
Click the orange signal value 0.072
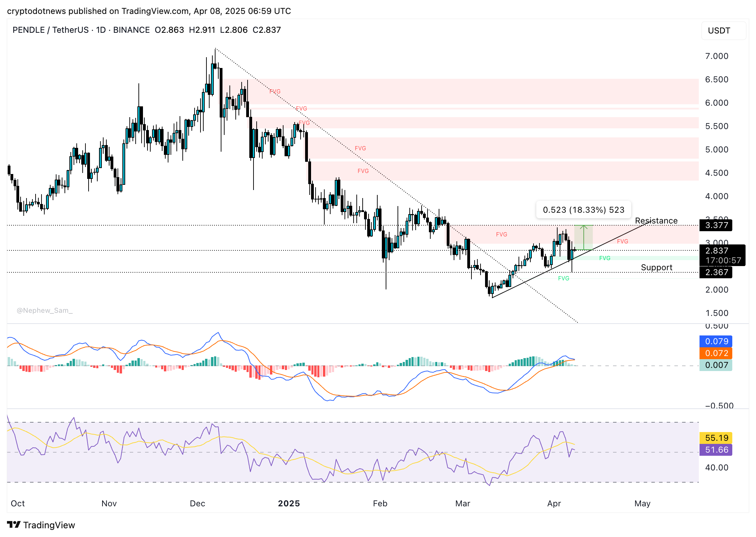click(x=716, y=353)
